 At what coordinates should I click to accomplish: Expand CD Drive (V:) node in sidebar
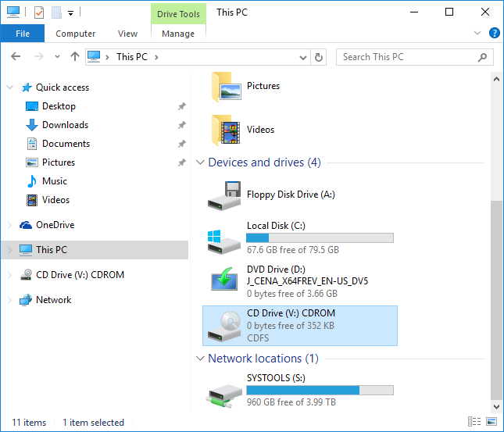[x=10, y=275]
